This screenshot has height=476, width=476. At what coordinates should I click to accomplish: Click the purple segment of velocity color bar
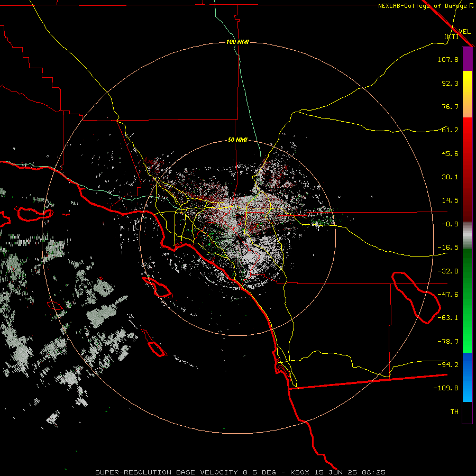click(x=467, y=59)
